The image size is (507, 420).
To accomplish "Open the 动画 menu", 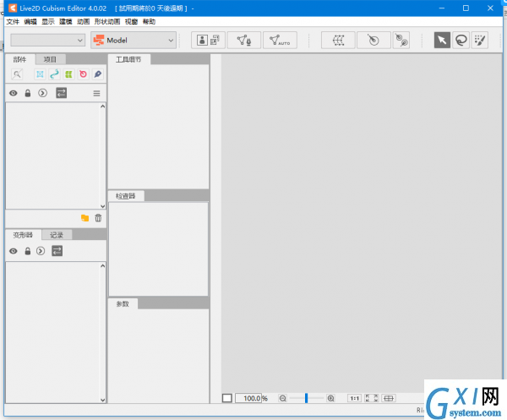I will pos(83,22).
